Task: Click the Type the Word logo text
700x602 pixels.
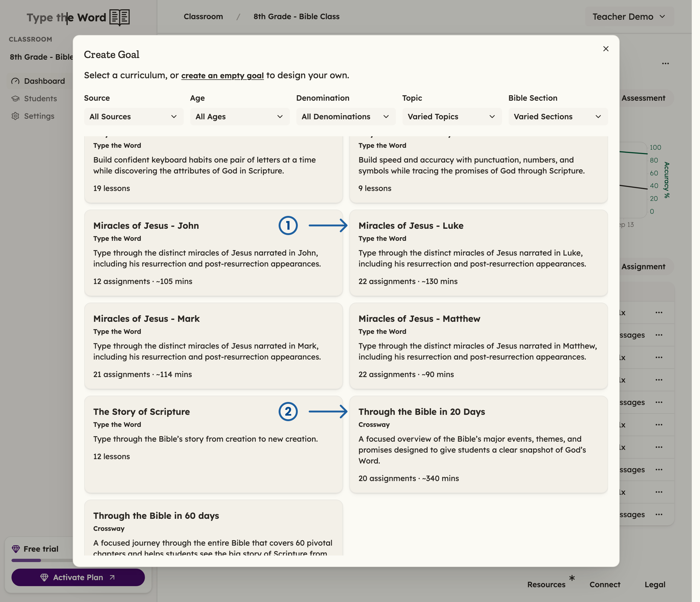Action: pyautogui.click(x=66, y=18)
